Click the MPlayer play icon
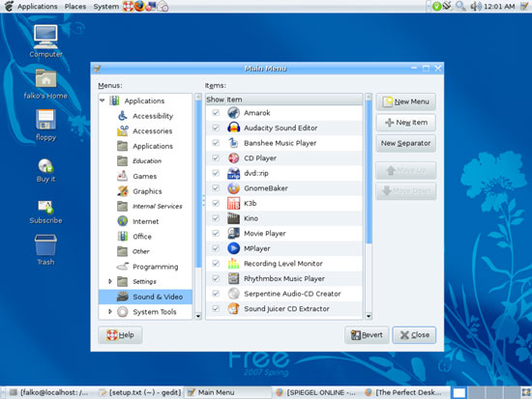Screen dimensions: 532x399 233,248
